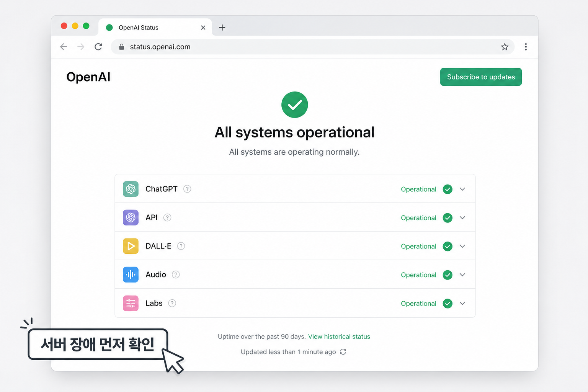Expand the API status row

tap(462, 218)
